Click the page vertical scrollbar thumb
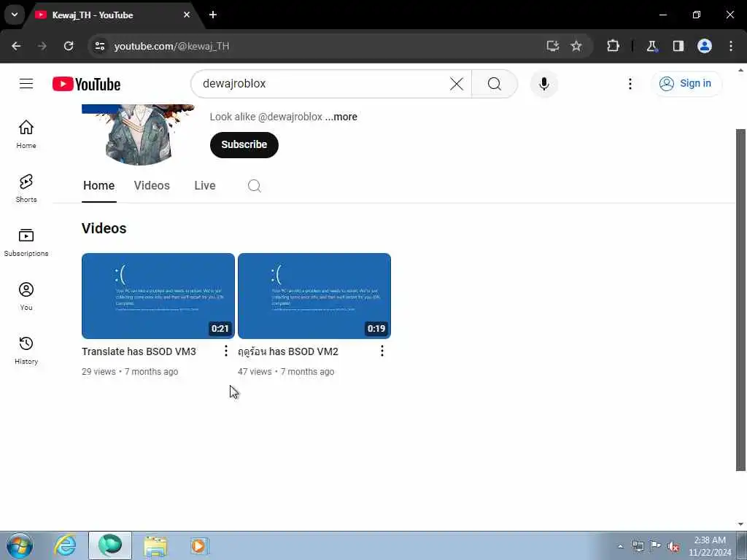 (740, 300)
